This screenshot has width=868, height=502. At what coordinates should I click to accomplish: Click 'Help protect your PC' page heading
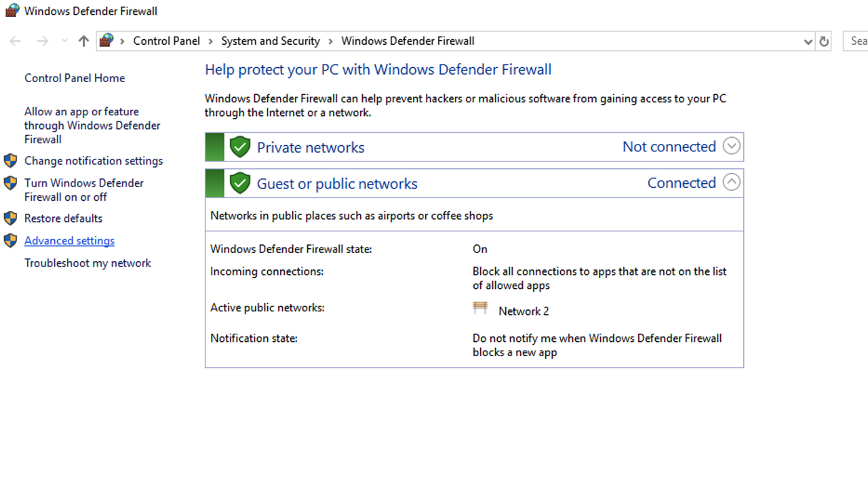378,69
